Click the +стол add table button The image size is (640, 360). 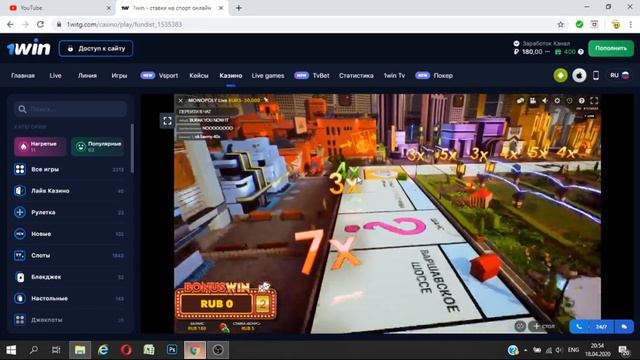544,326
